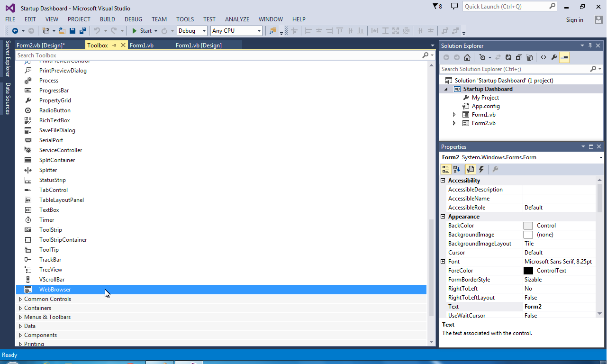Click the Start debugging button
Image resolution: width=607 pixels, height=364 pixels.
[x=143, y=31]
